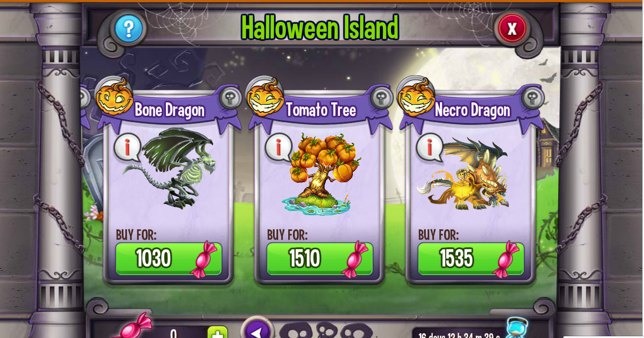Viewport: 644px width, 338px height.
Task: Click the hourglass timer icon
Action: [x=516, y=328]
